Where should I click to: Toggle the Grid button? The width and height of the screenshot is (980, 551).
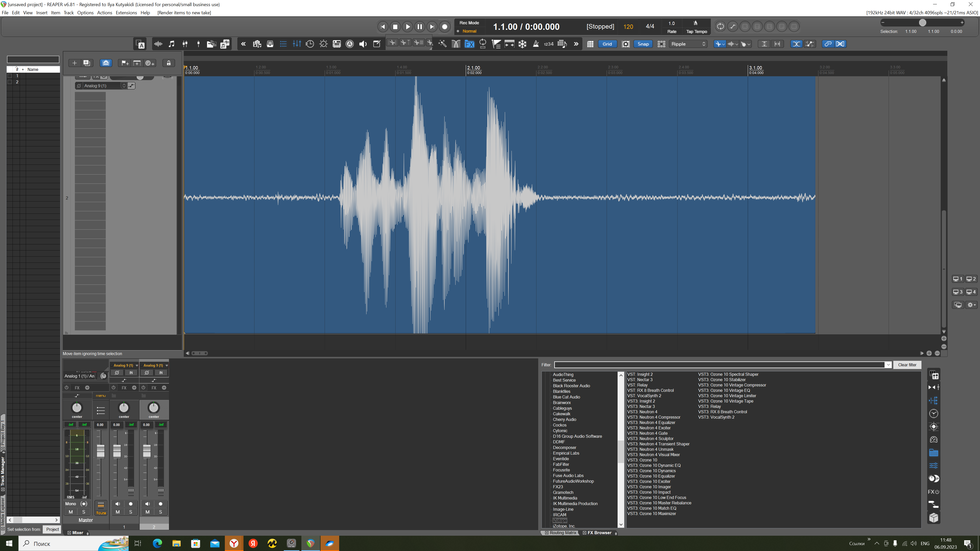coord(607,44)
